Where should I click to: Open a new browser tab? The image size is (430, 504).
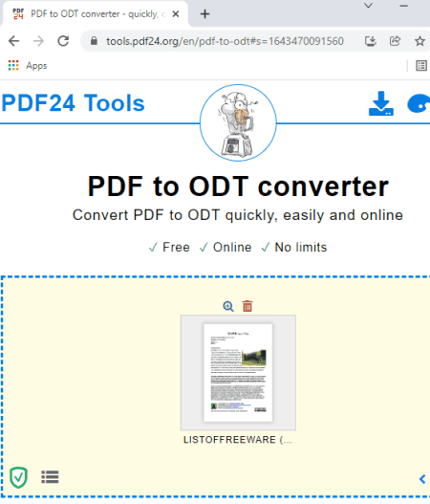coord(204,14)
